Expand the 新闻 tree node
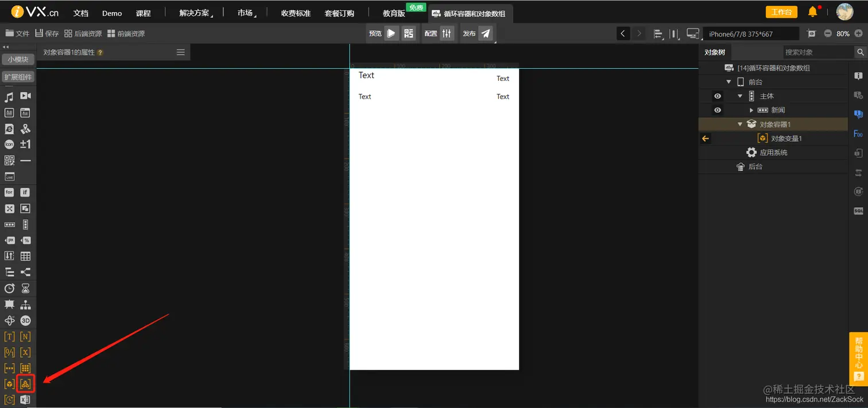Viewport: 868px width, 408px height. [x=751, y=110]
